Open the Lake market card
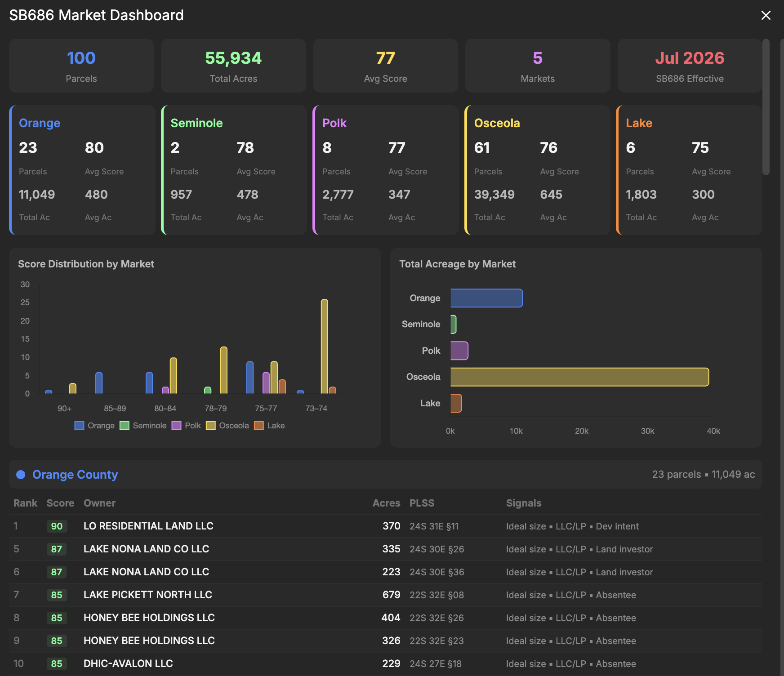Viewport: 784px width, 676px height. click(689, 170)
